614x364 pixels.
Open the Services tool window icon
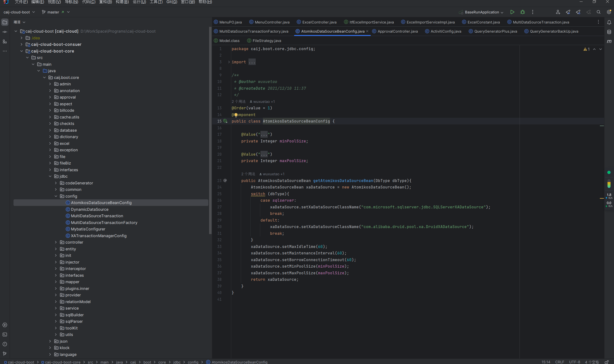pos(5,325)
